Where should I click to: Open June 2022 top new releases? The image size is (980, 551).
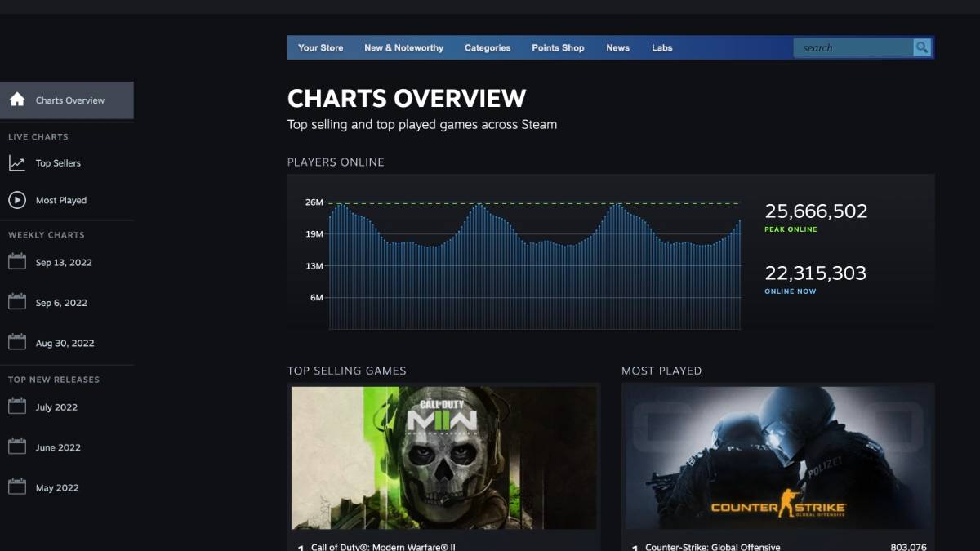[58, 447]
